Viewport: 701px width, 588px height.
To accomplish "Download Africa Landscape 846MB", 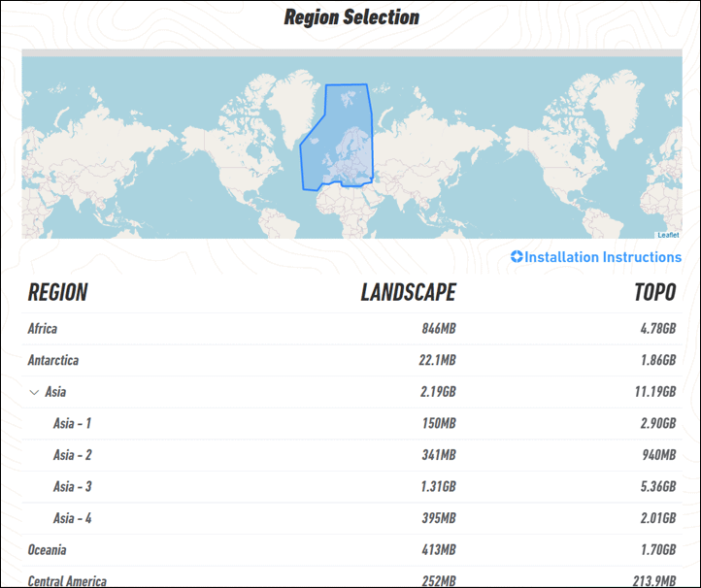I will click(439, 328).
